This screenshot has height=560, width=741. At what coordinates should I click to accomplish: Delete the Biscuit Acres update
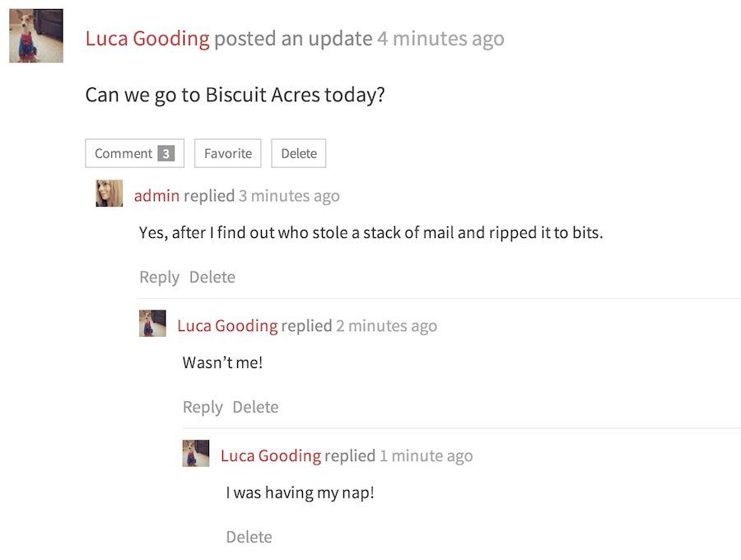(299, 154)
